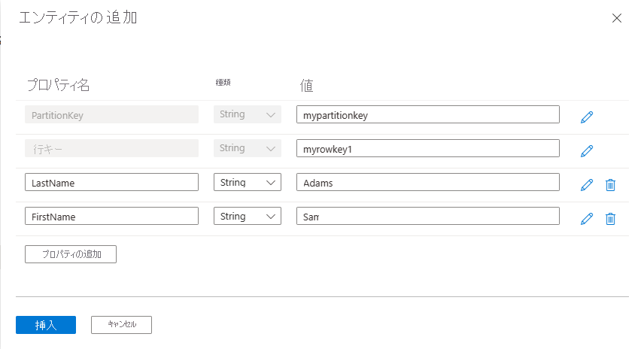Screen dimensions: 644x349
Task: Delete the FirstName property with trash icon
Action: click(x=610, y=218)
